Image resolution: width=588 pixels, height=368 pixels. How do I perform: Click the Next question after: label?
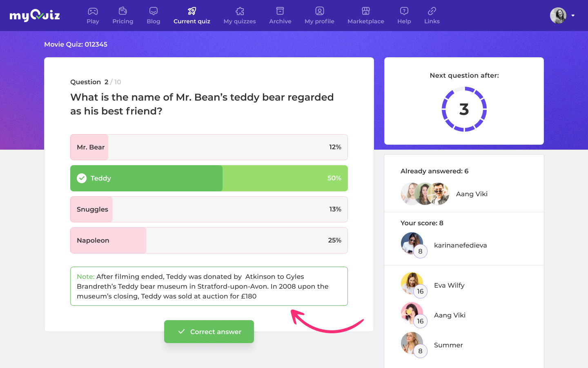coord(464,75)
